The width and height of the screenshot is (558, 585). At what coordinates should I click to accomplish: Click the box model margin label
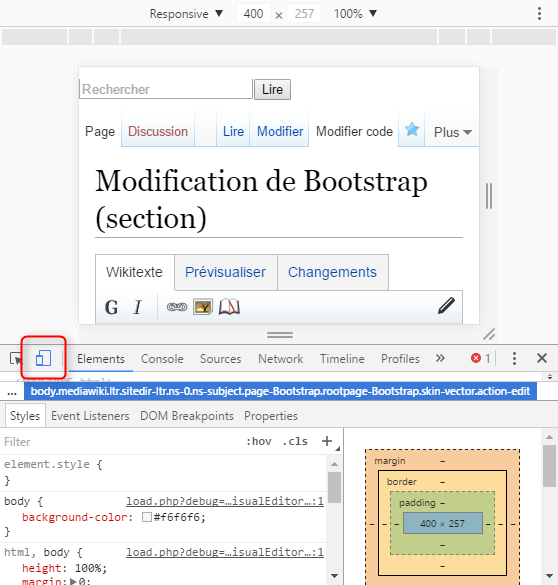pos(390,461)
